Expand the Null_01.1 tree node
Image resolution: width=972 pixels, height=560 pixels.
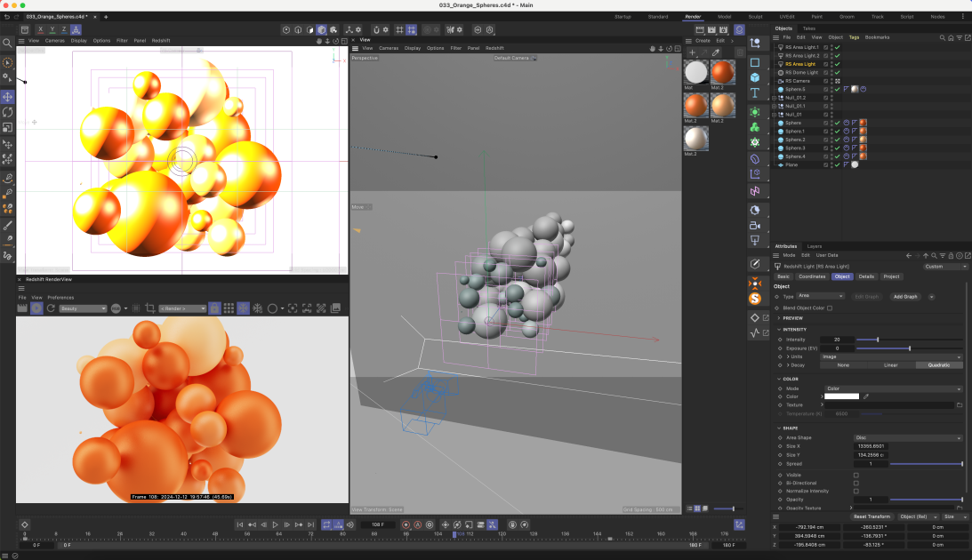775,106
